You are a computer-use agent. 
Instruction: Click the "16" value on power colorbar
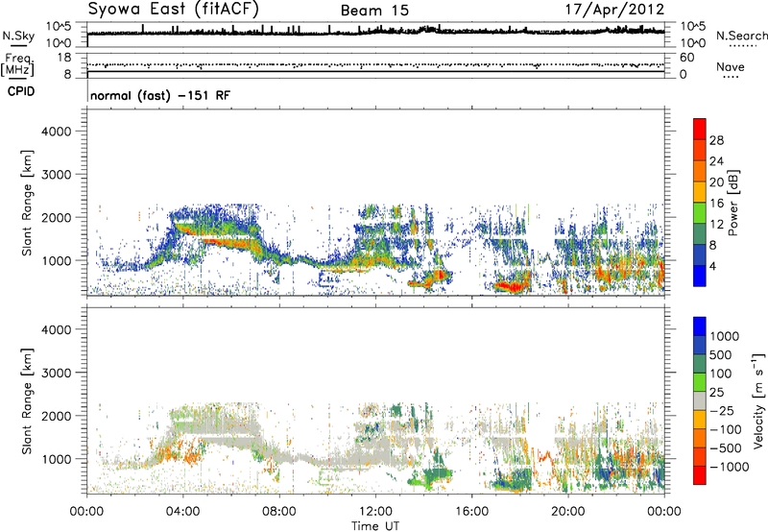(716, 204)
